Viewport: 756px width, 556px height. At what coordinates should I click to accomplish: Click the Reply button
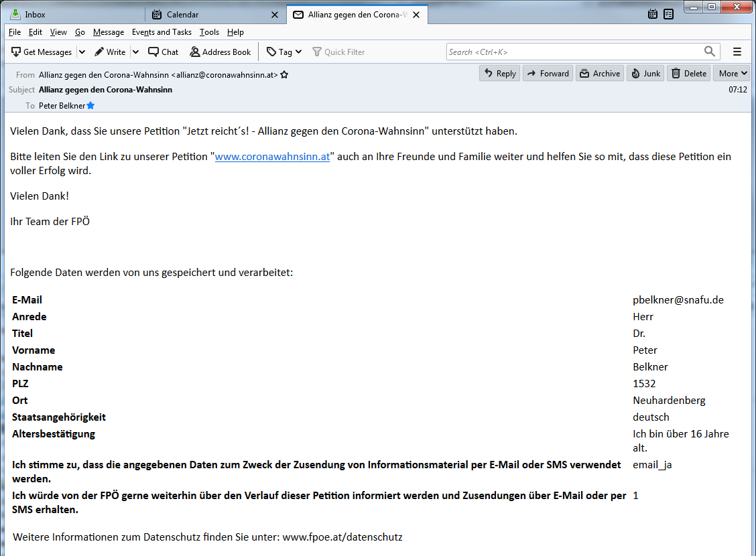[499, 74]
